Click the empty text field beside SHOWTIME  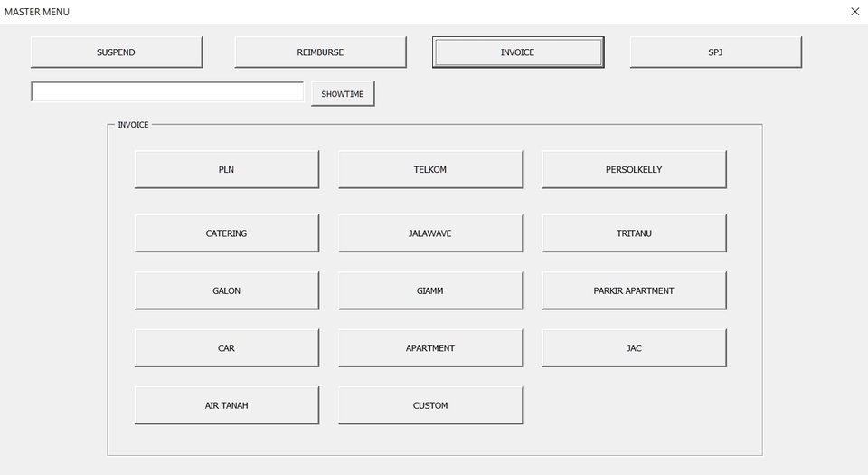[x=167, y=92]
